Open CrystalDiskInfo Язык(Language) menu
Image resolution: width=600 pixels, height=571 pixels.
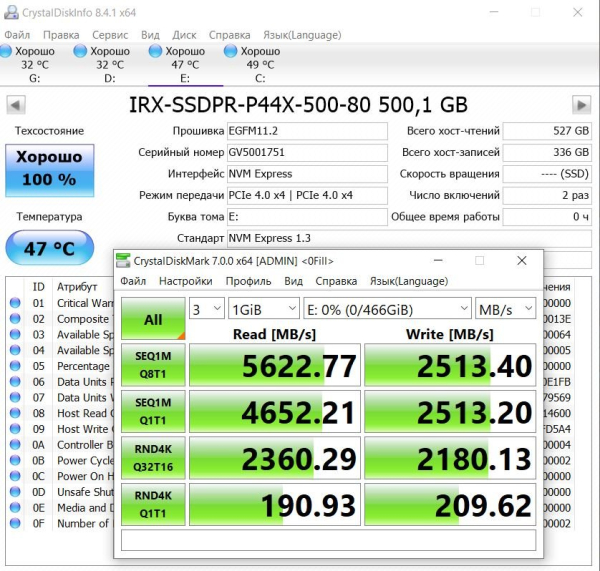(x=302, y=35)
